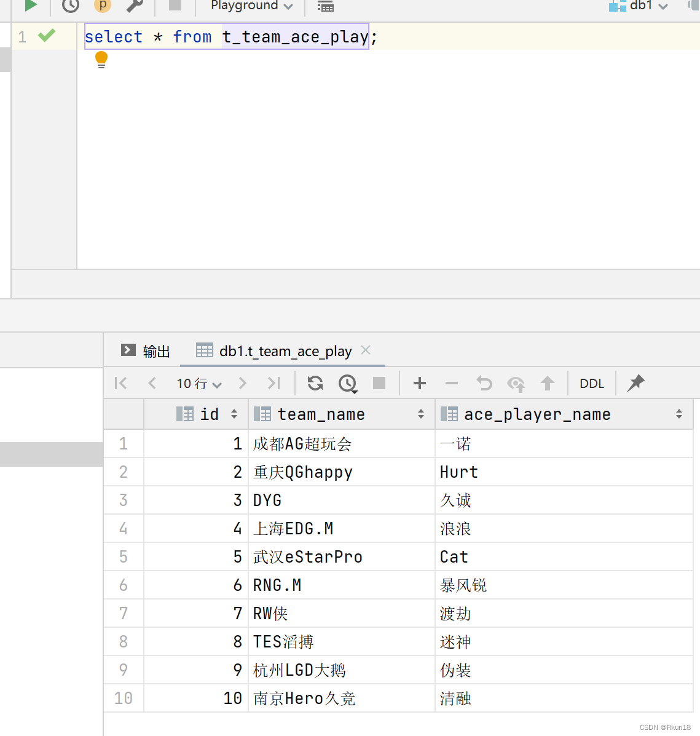Select the 伪装 player cell
The width and height of the screenshot is (700, 736).
coord(564,670)
